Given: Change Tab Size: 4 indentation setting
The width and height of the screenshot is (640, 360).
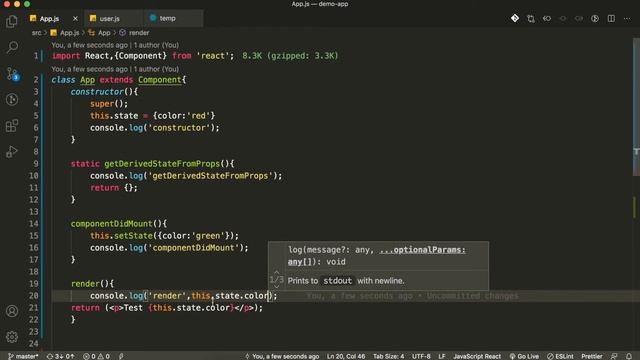Looking at the screenshot, I should click(x=389, y=356).
